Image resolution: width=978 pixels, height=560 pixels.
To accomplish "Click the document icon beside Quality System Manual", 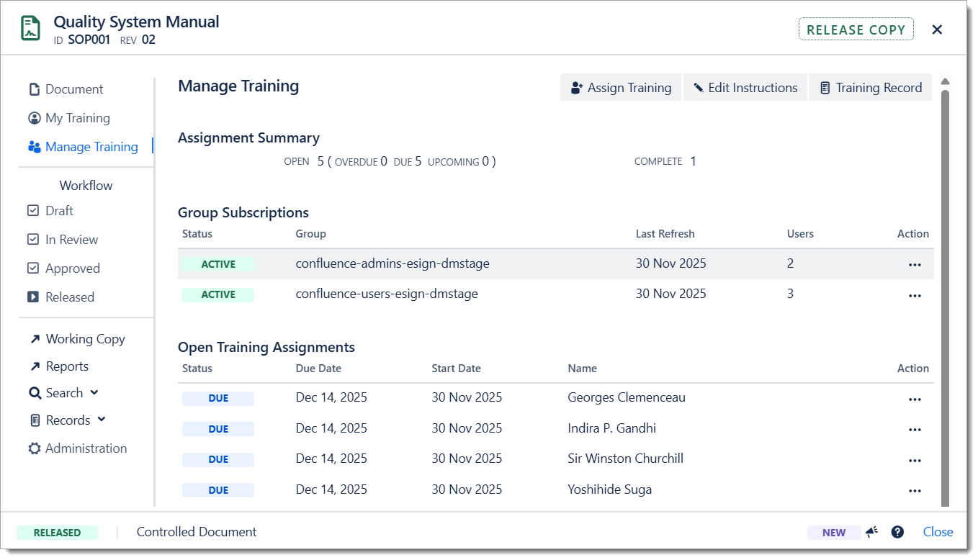I will point(31,30).
